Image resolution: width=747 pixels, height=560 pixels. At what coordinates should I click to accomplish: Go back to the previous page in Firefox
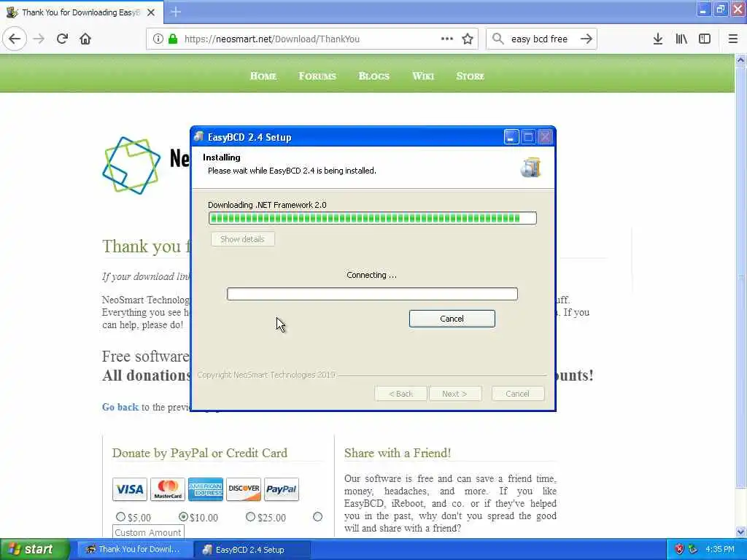click(x=15, y=39)
